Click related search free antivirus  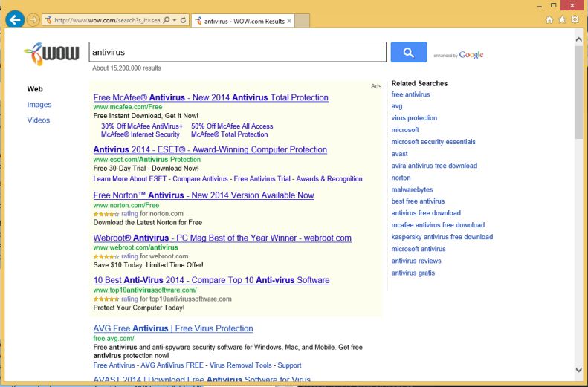pos(410,94)
